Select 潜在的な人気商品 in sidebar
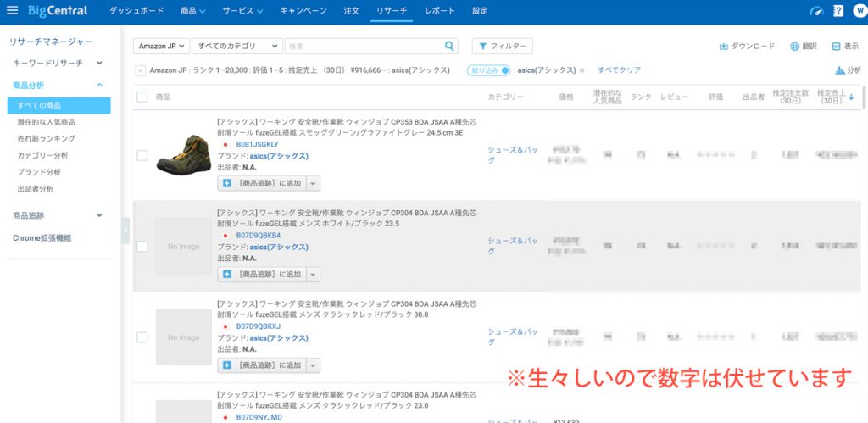Viewport: 868px width, 423px height. (x=46, y=122)
